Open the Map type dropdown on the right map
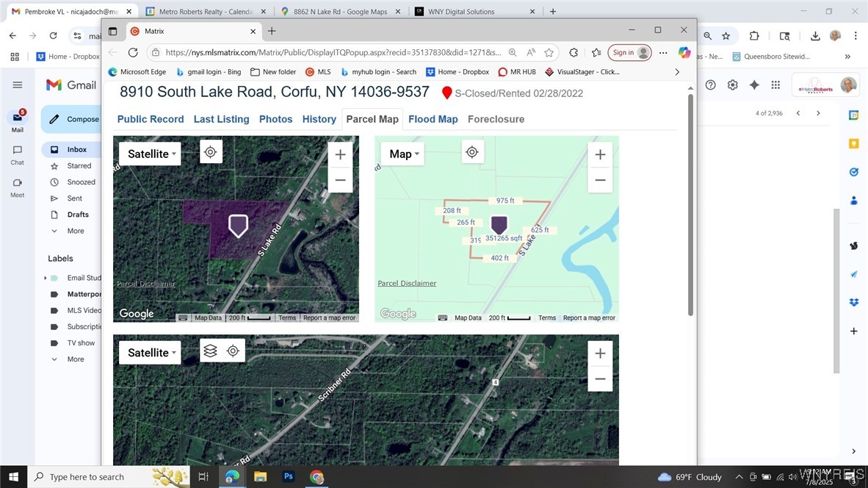868x488 pixels. 402,154
